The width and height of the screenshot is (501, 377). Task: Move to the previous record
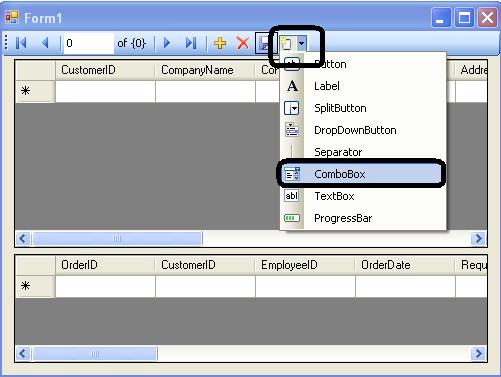click(45, 43)
